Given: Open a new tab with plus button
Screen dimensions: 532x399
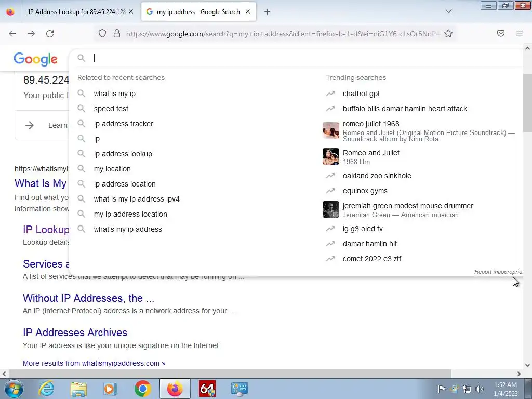Looking at the screenshot, I should (267, 12).
